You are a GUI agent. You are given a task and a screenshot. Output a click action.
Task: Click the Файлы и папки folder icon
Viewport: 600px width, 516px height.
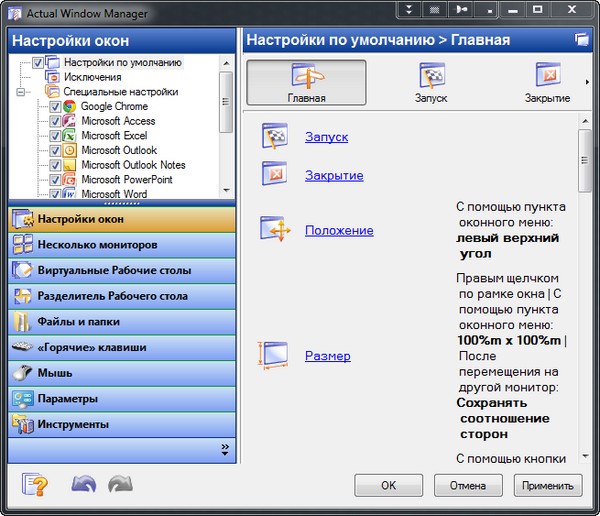pyautogui.click(x=22, y=322)
